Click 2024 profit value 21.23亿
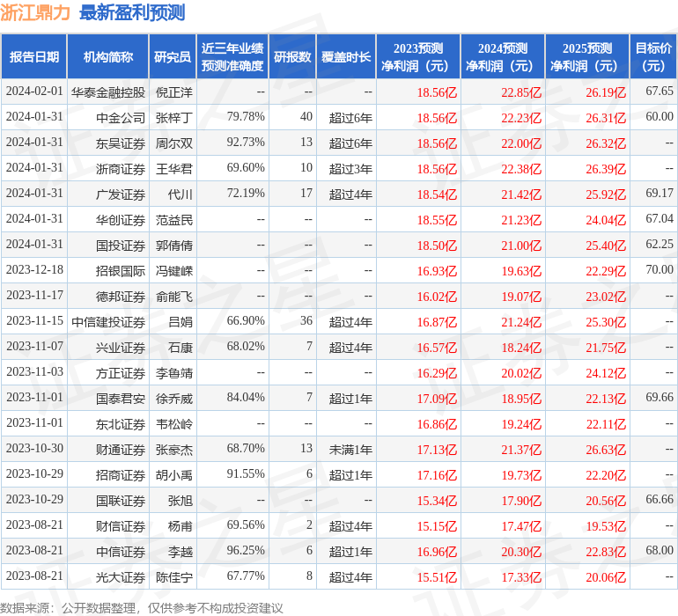Viewport: 678px width, 616px height. coord(521,220)
